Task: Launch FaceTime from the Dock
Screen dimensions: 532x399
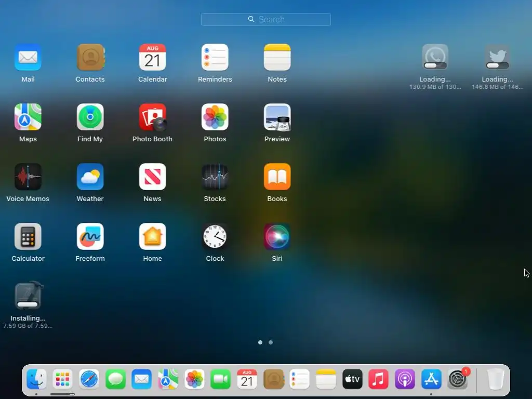Action: pos(220,379)
